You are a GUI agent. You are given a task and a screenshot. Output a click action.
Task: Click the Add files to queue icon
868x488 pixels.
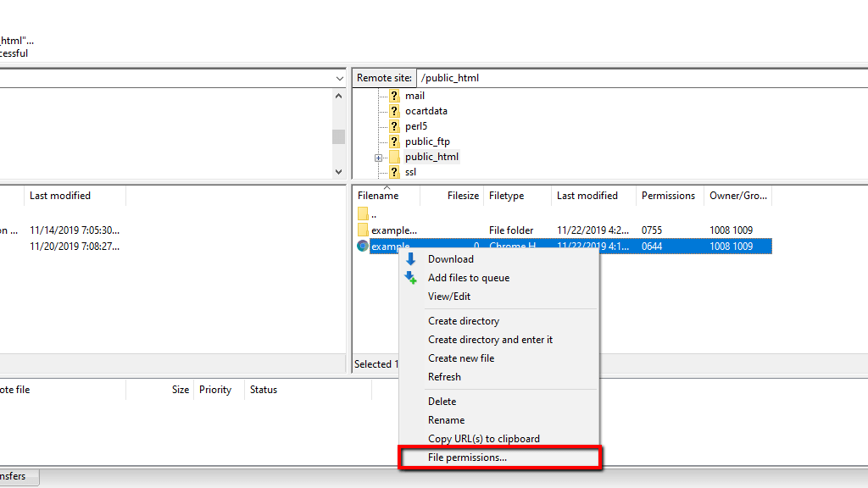coord(411,277)
